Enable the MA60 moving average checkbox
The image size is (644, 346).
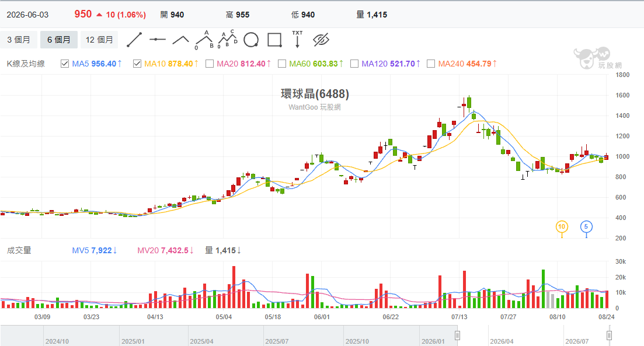pos(282,64)
